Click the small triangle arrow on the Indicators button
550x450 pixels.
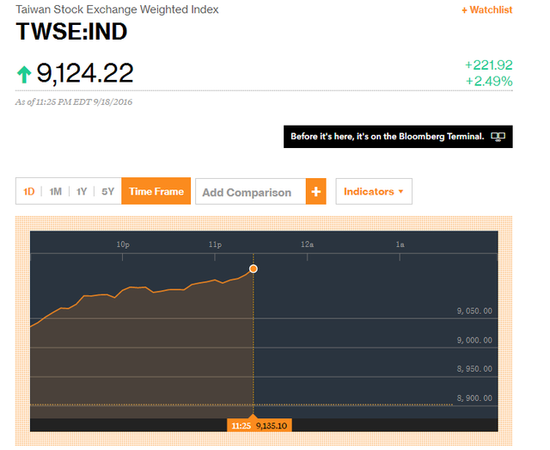tap(401, 192)
